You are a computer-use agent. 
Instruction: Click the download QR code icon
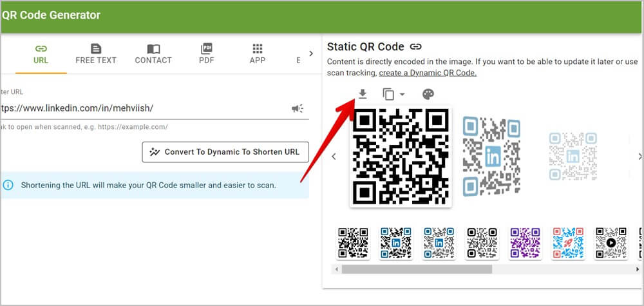click(x=362, y=95)
